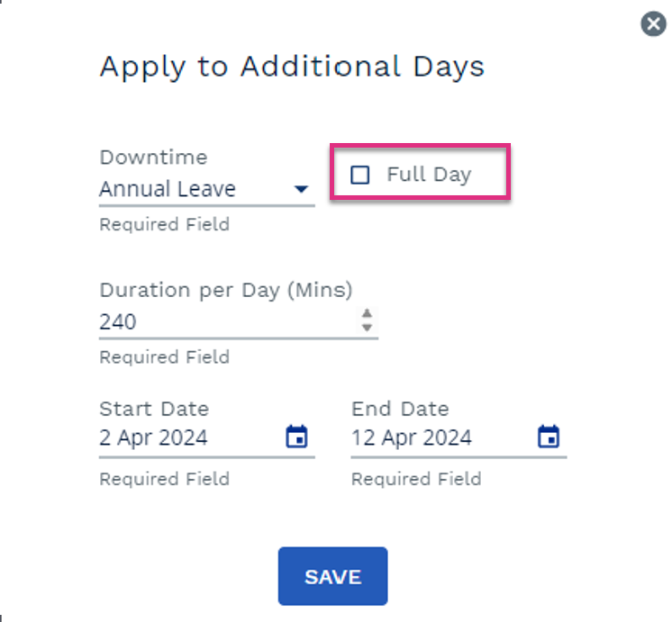This screenshot has height=622, width=672.
Task: Click Required Field hint under End Date
Action: point(416,479)
